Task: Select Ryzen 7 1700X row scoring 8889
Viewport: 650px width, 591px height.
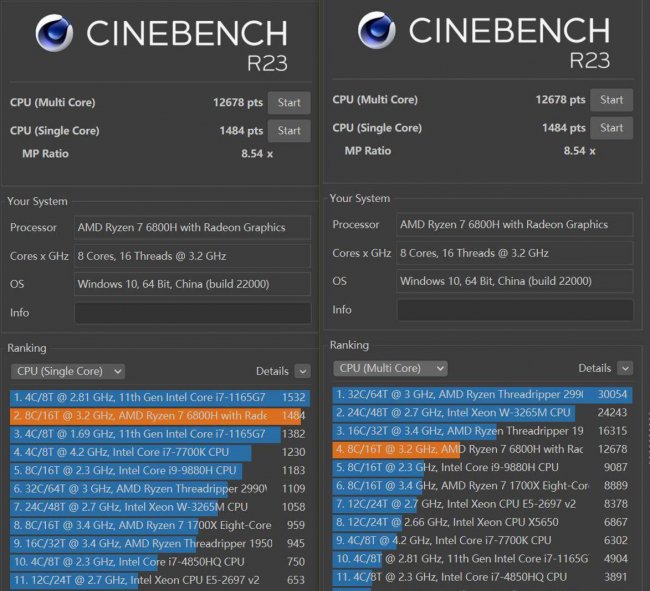Action: tap(482, 486)
